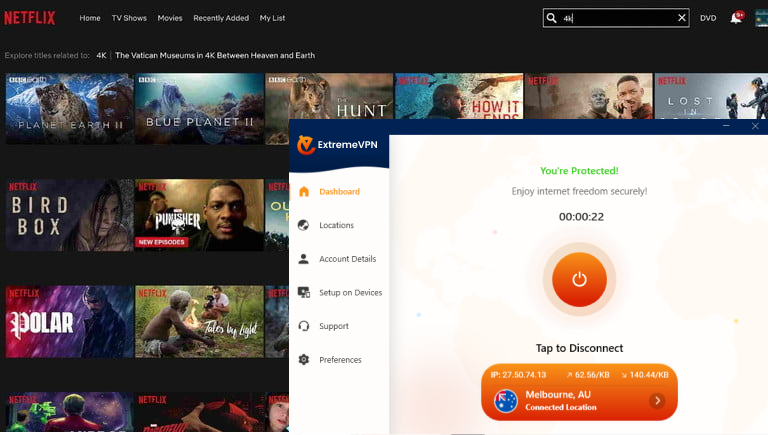Open The Hunt thumbnail
The height and width of the screenshot is (435, 768).
coord(329,96)
